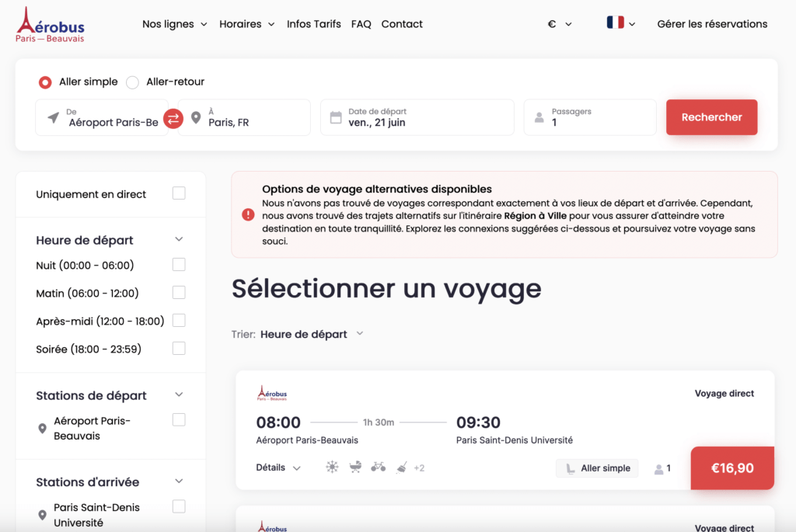Image resolution: width=796 pixels, height=532 pixels.
Task: Collapse the Stations de départ filter section
Action: coord(179,395)
